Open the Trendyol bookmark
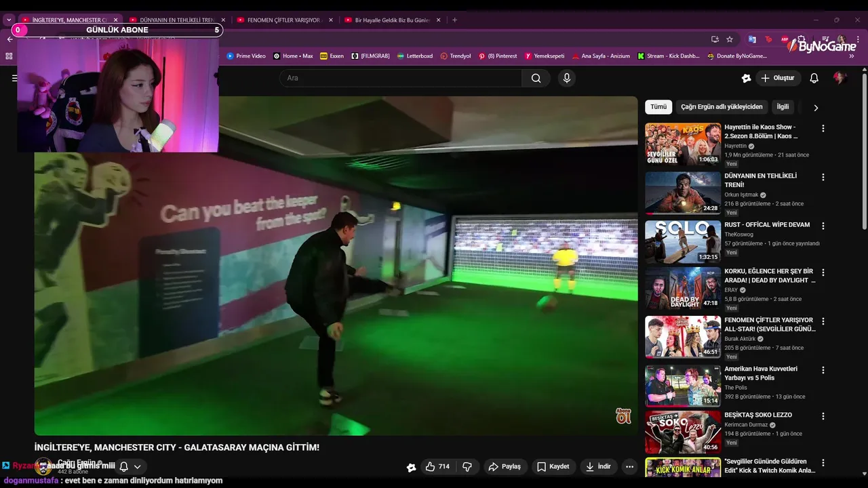Screen dimensions: 868x488 pyautogui.click(x=456, y=56)
